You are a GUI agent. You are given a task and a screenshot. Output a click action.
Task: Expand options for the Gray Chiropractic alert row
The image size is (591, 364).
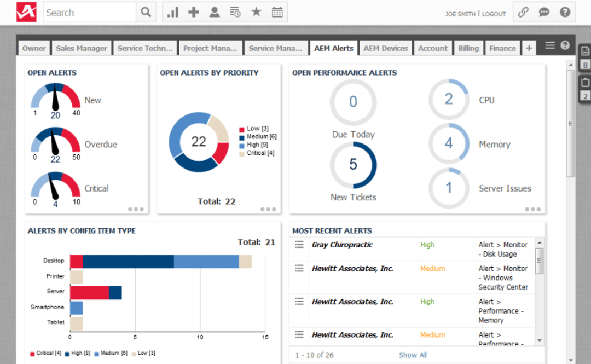(299, 245)
